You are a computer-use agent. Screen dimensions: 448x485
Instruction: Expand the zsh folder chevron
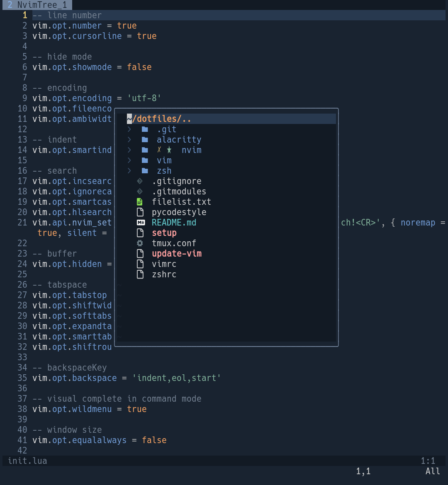pyautogui.click(x=129, y=171)
